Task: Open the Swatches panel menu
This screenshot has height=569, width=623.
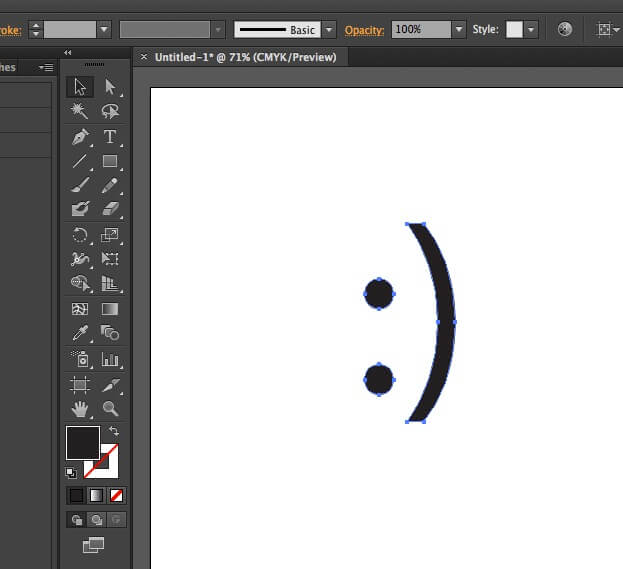Action: pyautogui.click(x=46, y=68)
